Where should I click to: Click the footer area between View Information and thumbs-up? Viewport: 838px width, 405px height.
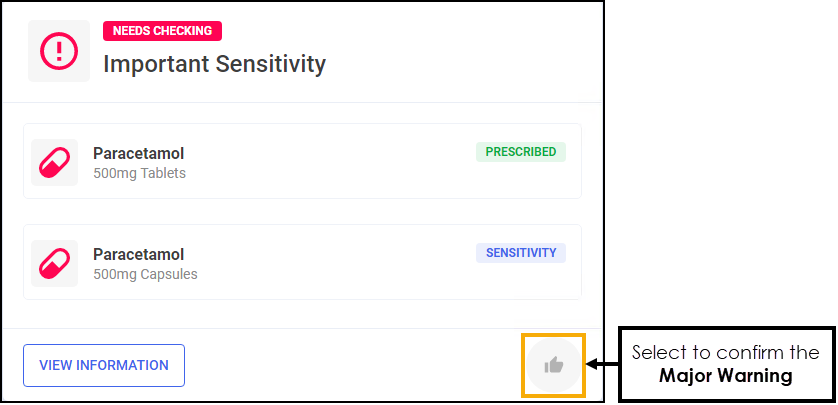[350, 365]
